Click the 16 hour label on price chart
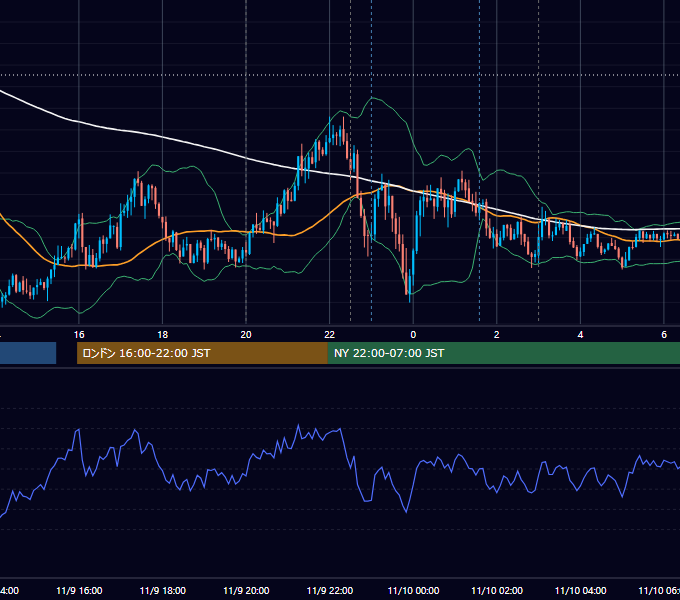Image resolution: width=680 pixels, height=600 pixels. pos(79,335)
